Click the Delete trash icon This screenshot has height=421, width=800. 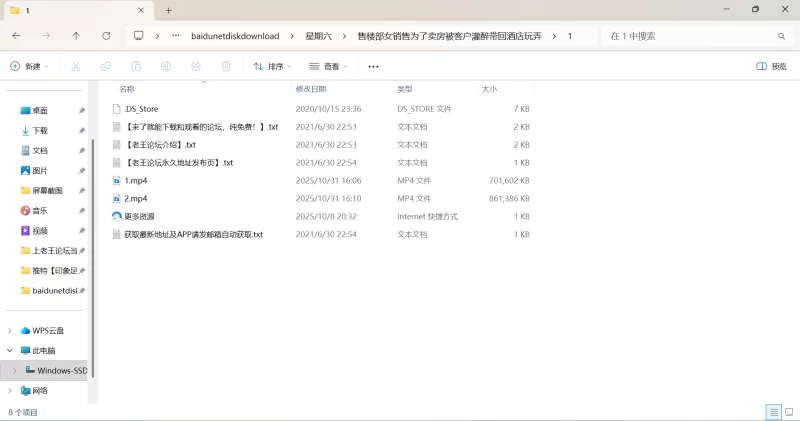pos(226,66)
